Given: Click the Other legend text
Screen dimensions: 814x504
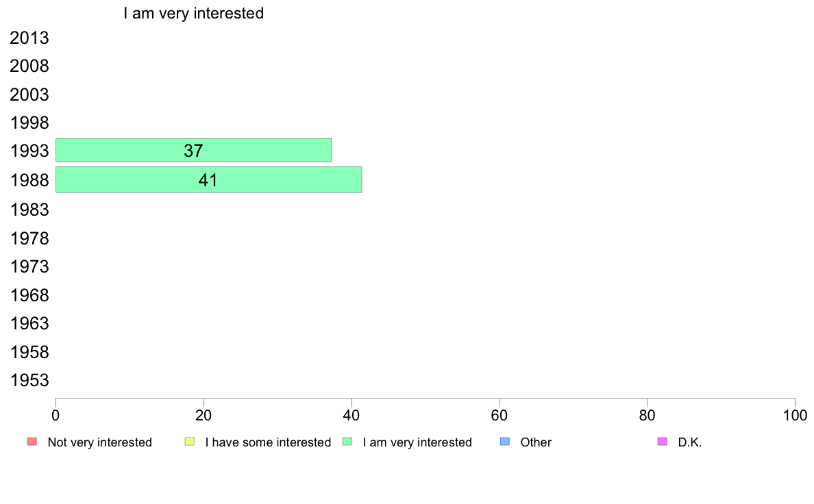Looking at the screenshot, I should [536, 442].
